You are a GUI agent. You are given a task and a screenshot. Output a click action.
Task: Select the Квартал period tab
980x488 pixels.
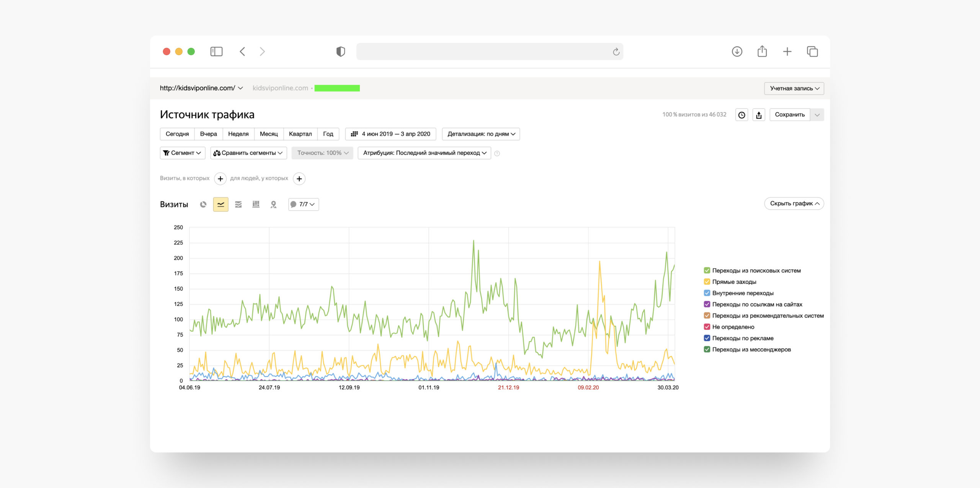[300, 134]
